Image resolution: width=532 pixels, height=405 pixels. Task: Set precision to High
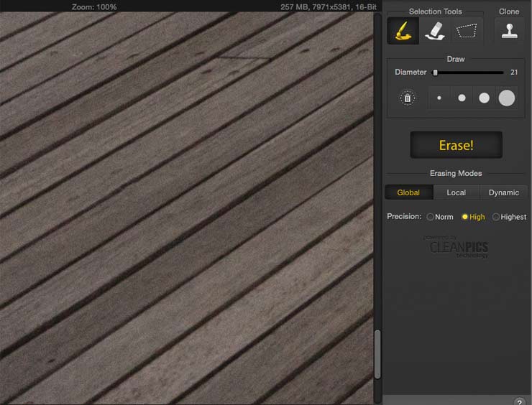point(473,217)
